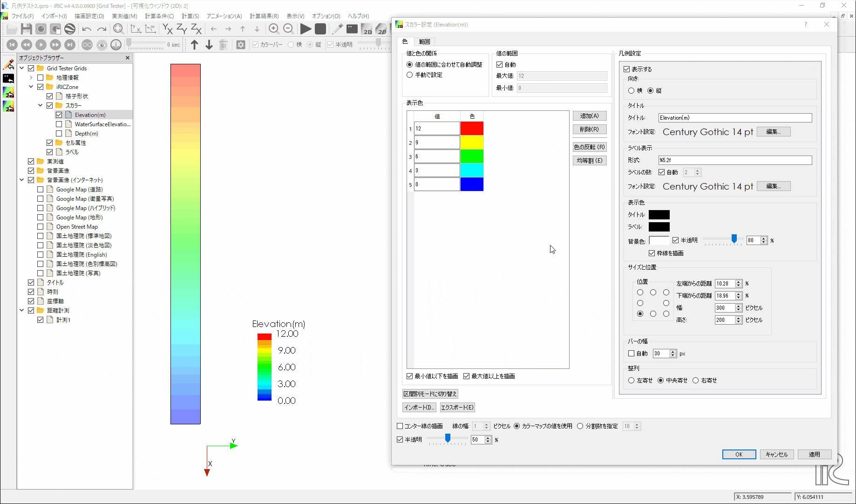Select the 手動で設定 radio button

pyautogui.click(x=410, y=75)
